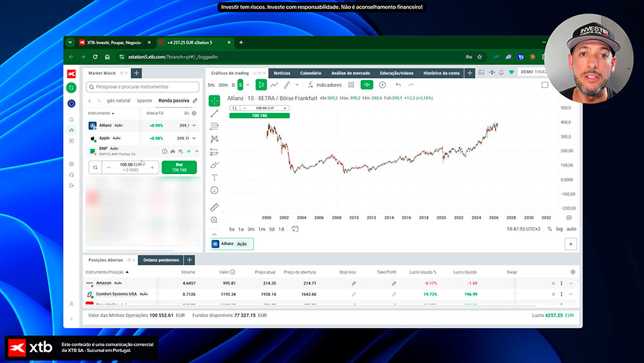Viewport: 644px width, 363px height.
Task: Decrease BNP order amount with minus
Action: (x=109, y=168)
